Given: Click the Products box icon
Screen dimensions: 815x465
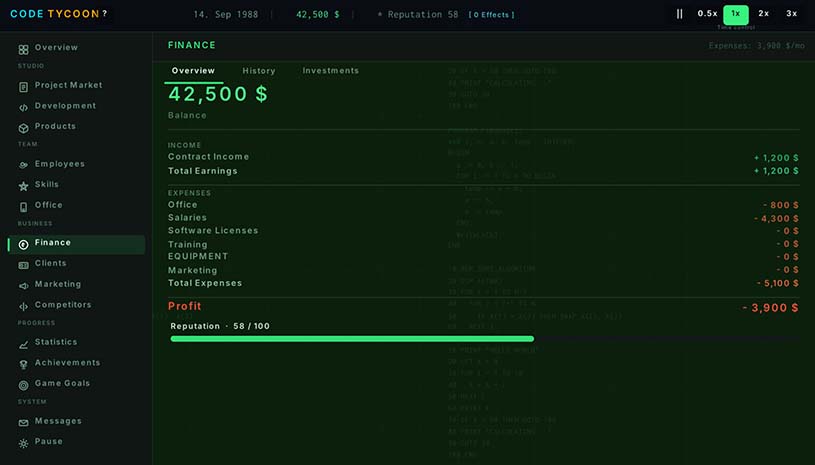Looking at the screenshot, I should click(x=23, y=128).
